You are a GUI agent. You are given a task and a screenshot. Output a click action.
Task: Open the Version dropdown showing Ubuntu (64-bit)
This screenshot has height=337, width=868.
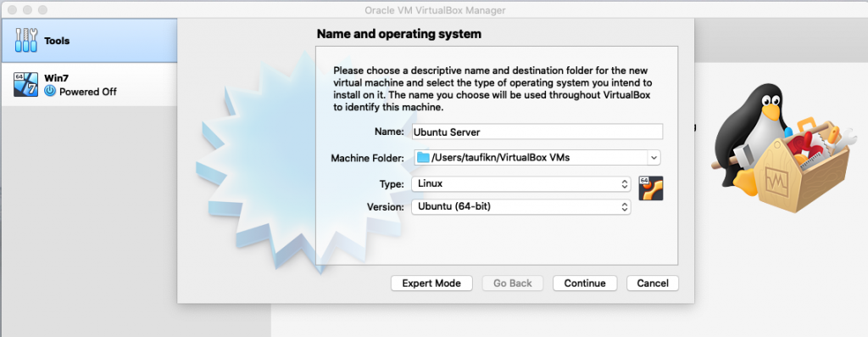tap(521, 207)
